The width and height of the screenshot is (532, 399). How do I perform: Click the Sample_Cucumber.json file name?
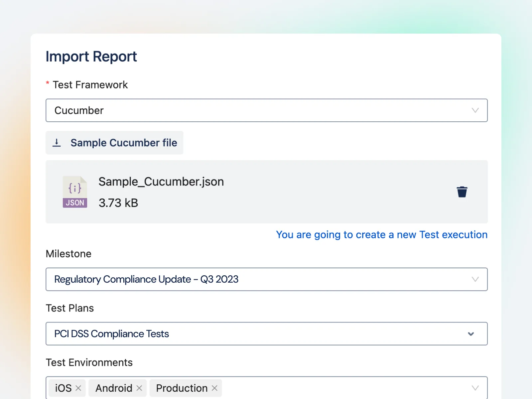tap(161, 182)
